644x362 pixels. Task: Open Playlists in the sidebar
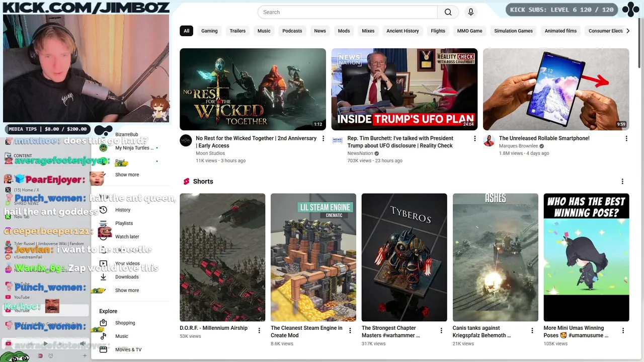[x=124, y=223]
